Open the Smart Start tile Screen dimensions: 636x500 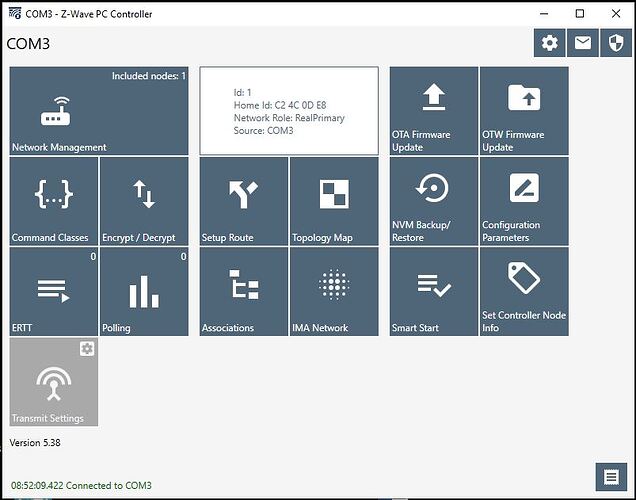click(x=434, y=292)
